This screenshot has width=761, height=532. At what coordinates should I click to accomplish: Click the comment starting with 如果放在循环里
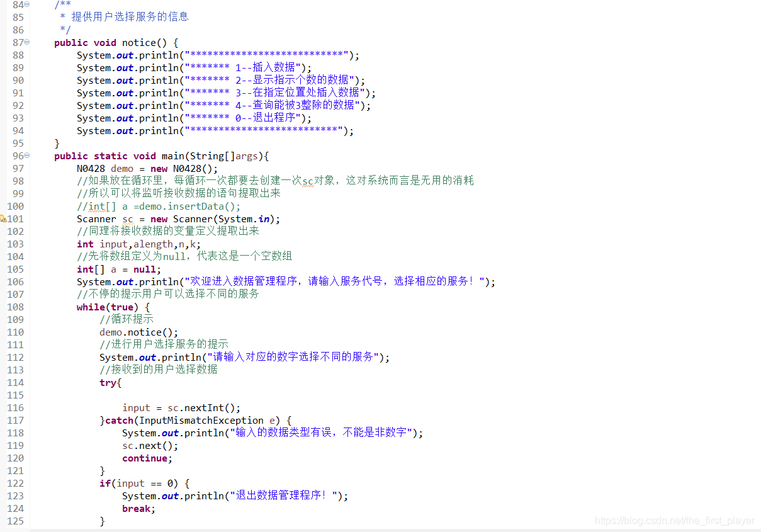[x=275, y=181]
